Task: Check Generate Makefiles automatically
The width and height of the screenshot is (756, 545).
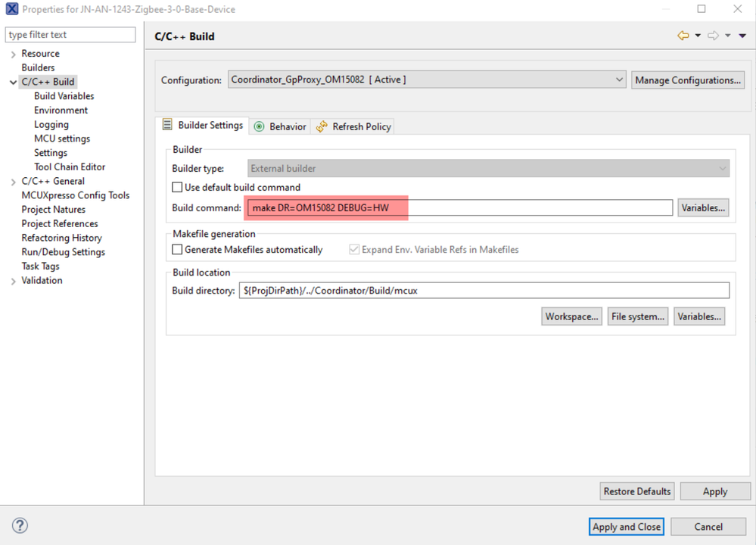Action: (x=177, y=249)
